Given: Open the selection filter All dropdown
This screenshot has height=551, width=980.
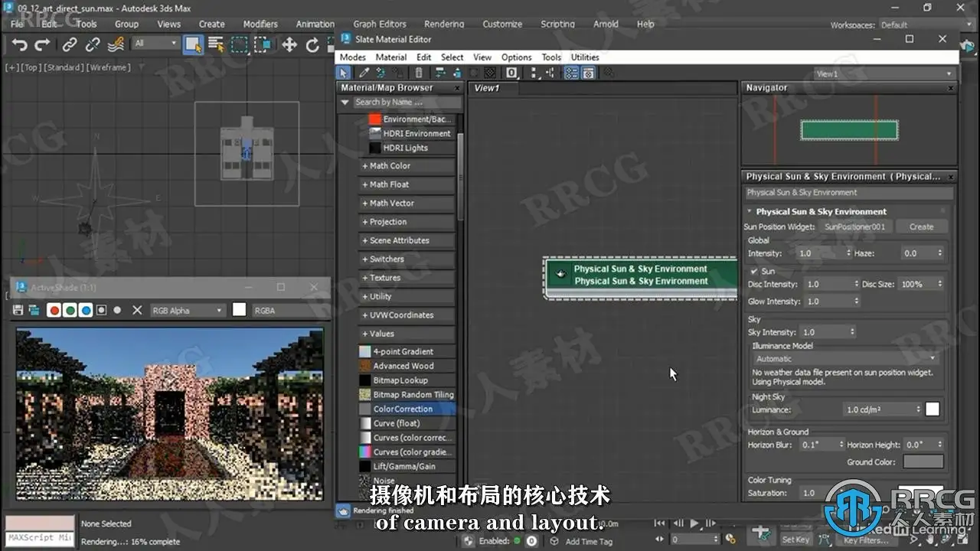Looking at the screenshot, I should point(155,44).
